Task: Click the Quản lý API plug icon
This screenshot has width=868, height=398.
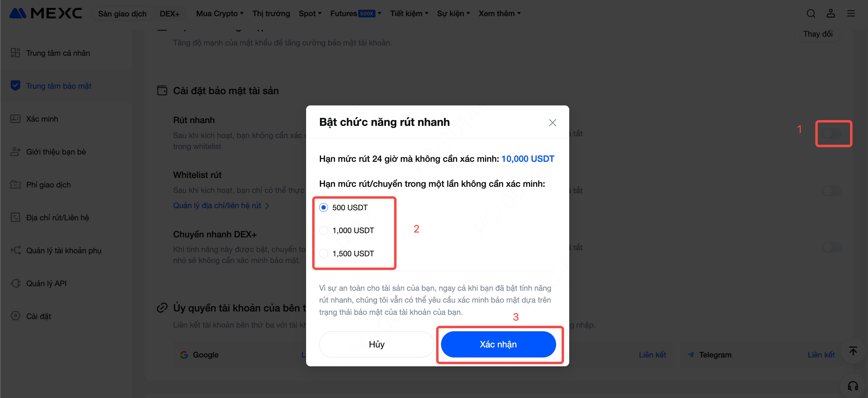Action: [16, 283]
